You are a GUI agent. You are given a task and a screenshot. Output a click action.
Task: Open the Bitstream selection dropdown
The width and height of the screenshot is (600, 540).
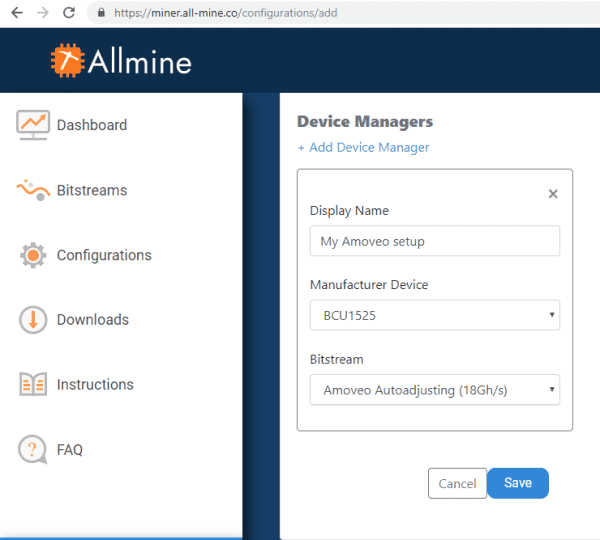[x=434, y=389]
